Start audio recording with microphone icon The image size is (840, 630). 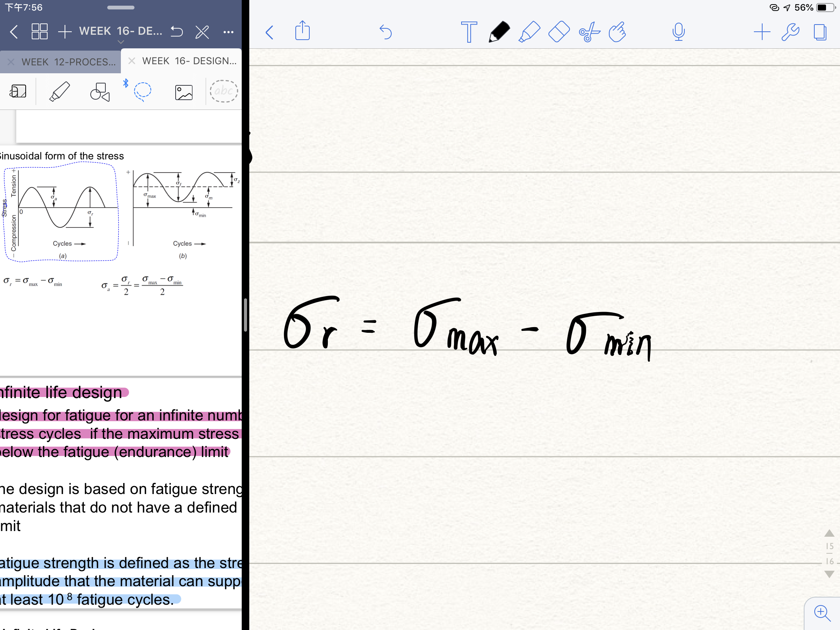coord(678,32)
